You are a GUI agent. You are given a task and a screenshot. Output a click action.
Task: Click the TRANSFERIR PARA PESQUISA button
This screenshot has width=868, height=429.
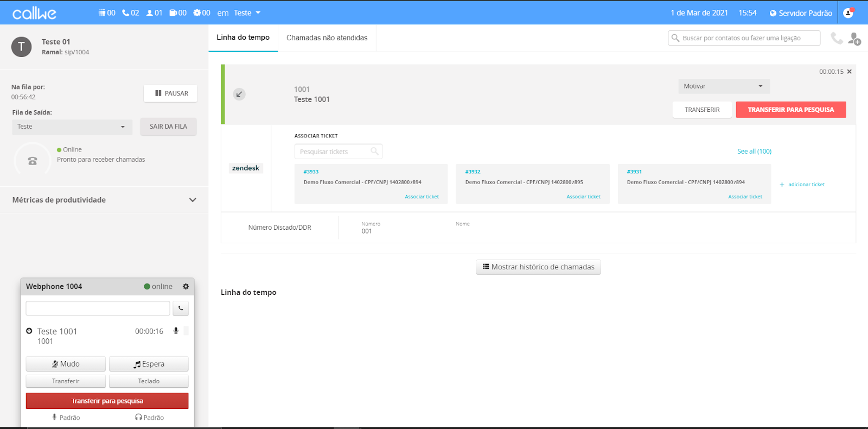(790, 110)
